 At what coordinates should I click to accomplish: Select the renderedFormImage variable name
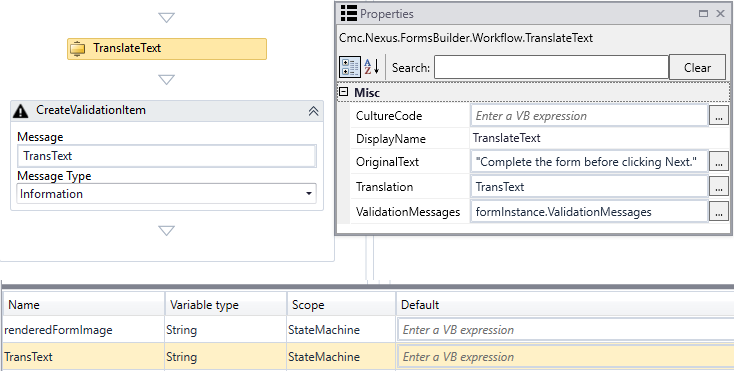(59, 330)
